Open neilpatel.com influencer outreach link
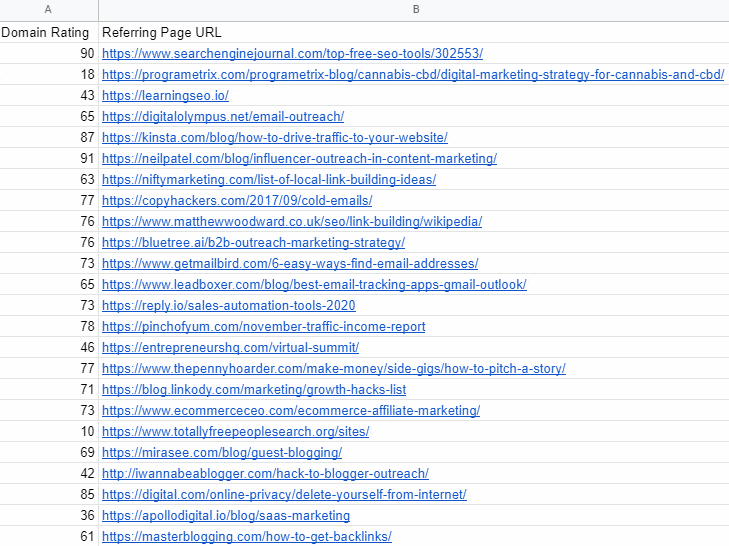729x546 pixels. [299, 158]
